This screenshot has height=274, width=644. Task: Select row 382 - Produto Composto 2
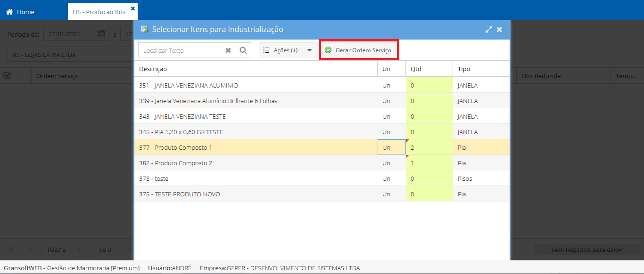[x=322, y=163]
